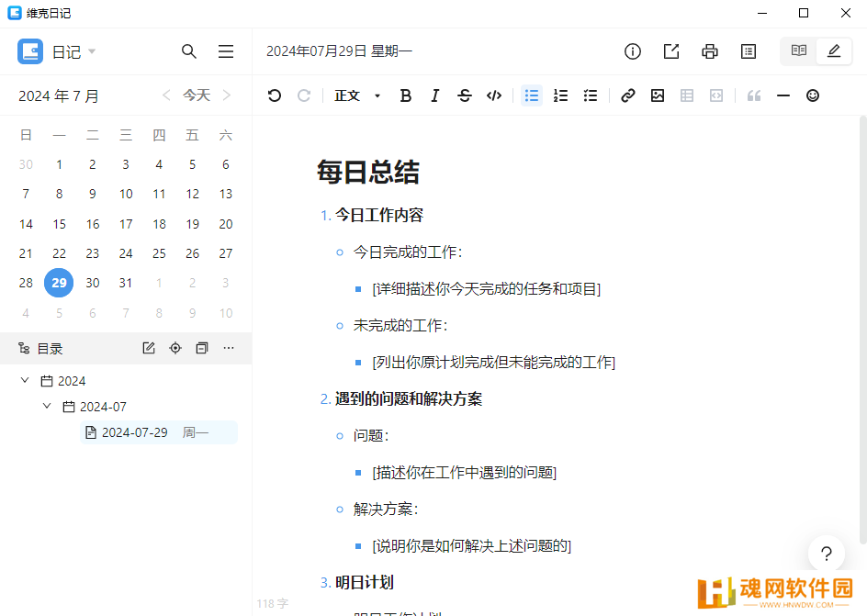Click the 2024 年 7 月 header
This screenshot has width=867, height=616.
(x=59, y=96)
